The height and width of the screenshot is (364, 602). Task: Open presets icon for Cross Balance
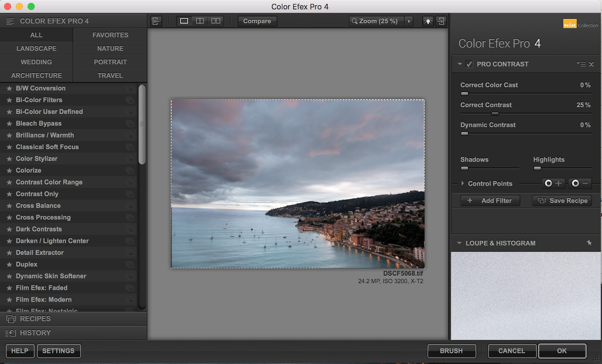point(130,206)
